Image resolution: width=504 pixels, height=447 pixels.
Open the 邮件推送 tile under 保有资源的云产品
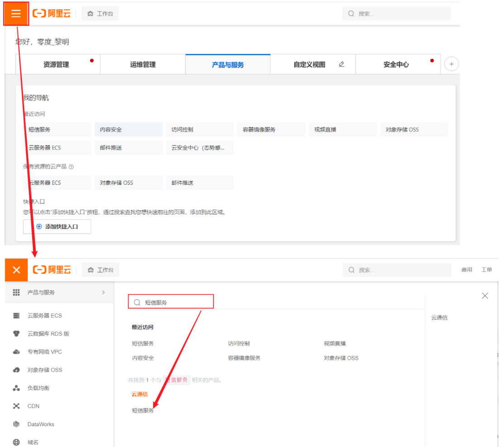(x=200, y=182)
